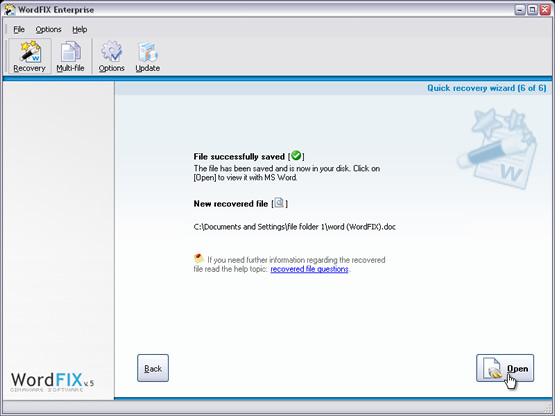555x416 pixels.
Task: Maximize the WordFIX Enterprise window
Action: pos(532,10)
